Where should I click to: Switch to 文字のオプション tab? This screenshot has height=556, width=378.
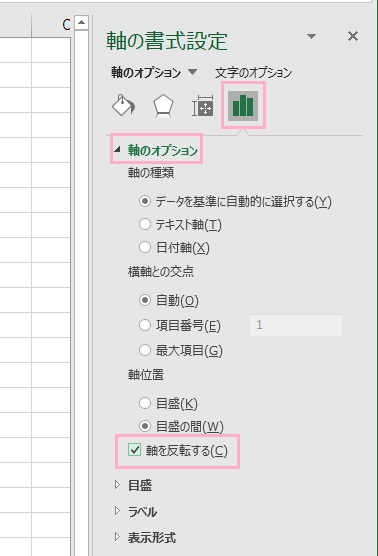[x=253, y=72]
